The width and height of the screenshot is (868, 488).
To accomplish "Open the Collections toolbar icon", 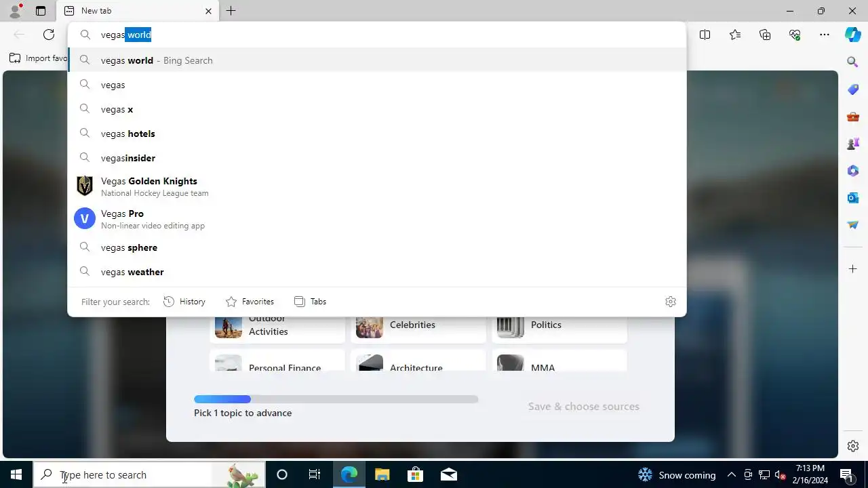I will pyautogui.click(x=765, y=35).
